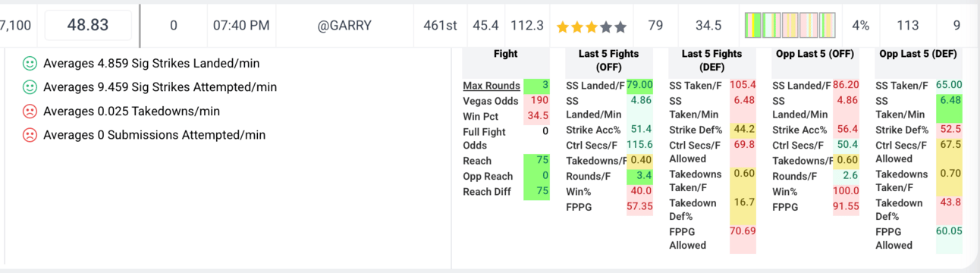980x273 pixels.
Task: Click the SS Landed/F 79.00 green cell
Action: (639, 85)
